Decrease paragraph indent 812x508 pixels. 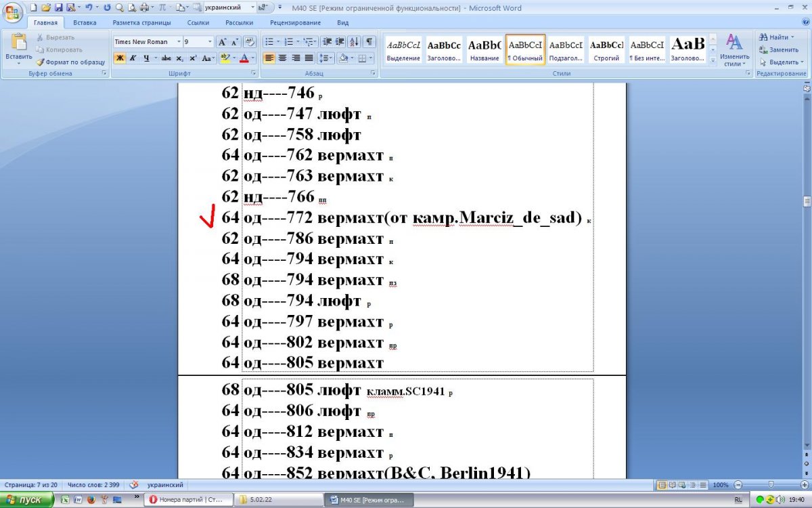tap(328, 41)
